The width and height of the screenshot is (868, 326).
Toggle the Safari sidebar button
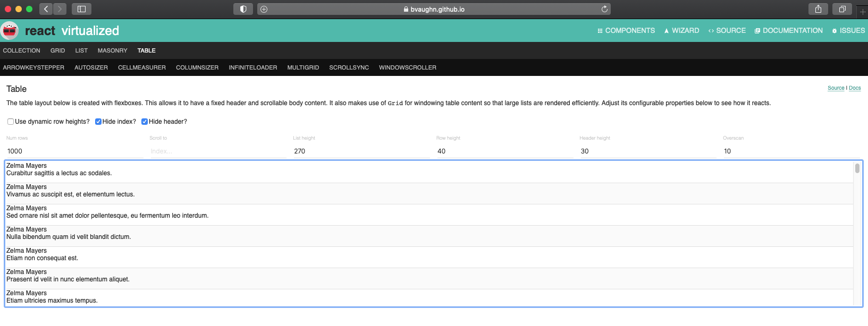pyautogui.click(x=82, y=9)
